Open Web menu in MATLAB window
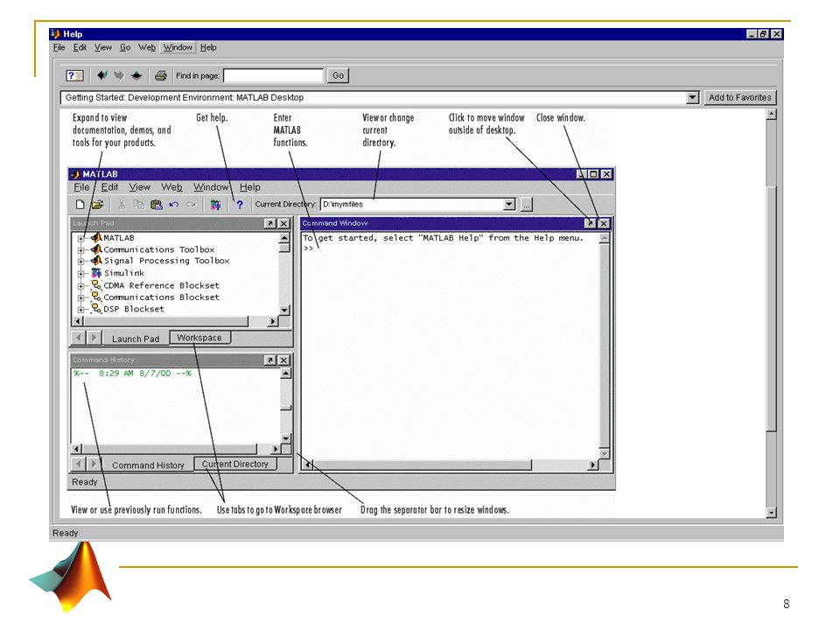This screenshot has height=630, width=840. [x=172, y=187]
